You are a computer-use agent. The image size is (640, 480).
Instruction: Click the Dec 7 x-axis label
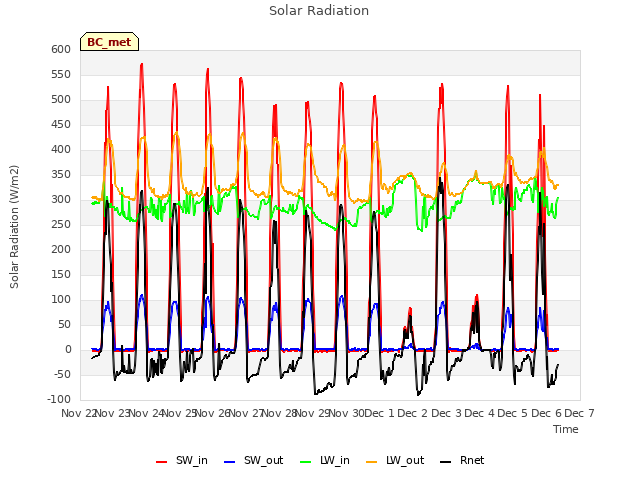[x=580, y=413]
